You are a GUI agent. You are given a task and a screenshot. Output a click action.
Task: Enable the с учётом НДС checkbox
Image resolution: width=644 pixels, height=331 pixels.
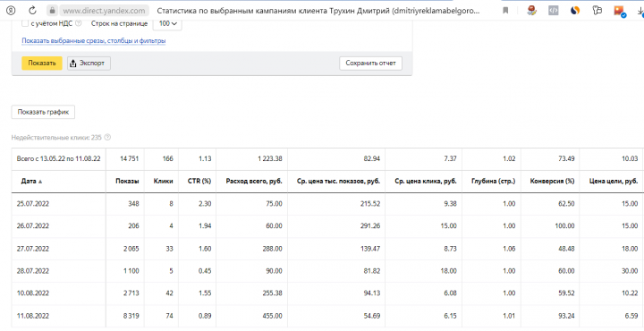pyautogui.click(x=25, y=23)
